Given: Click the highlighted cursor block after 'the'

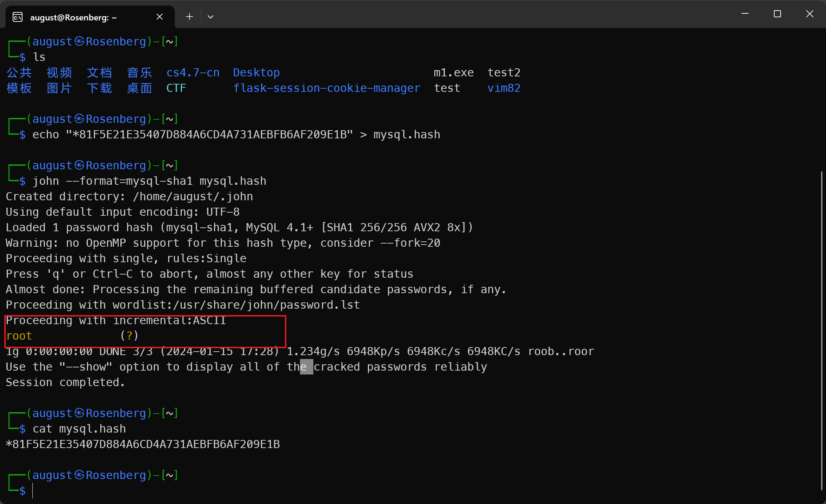Looking at the screenshot, I should (x=306, y=367).
